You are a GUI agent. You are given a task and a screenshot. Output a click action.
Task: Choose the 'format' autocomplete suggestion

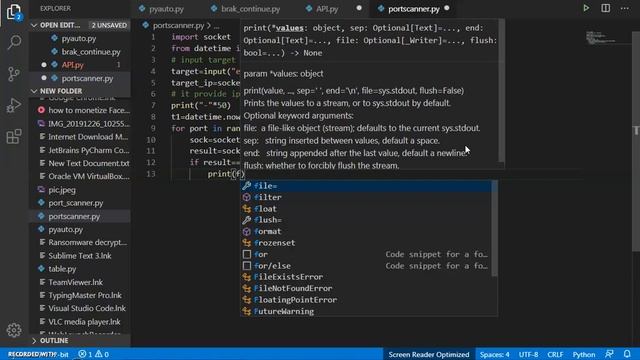pos(366,231)
